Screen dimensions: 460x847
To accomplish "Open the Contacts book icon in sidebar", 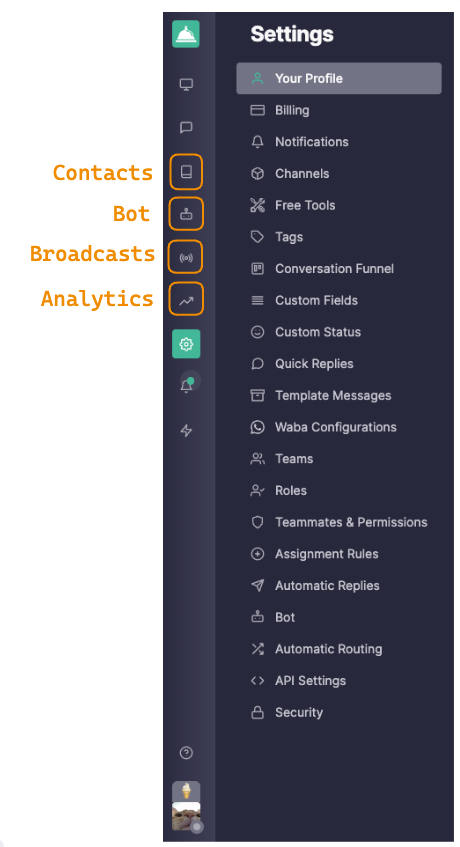I will [x=186, y=172].
